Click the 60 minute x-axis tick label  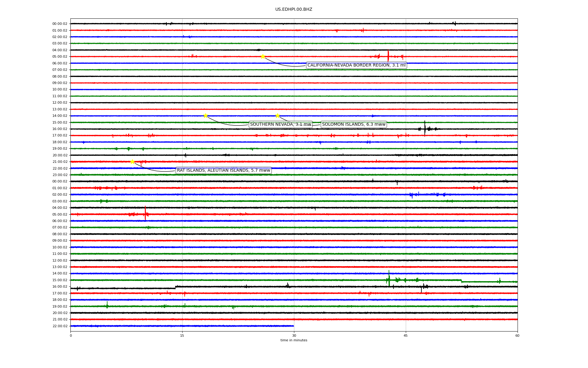[x=517, y=335]
